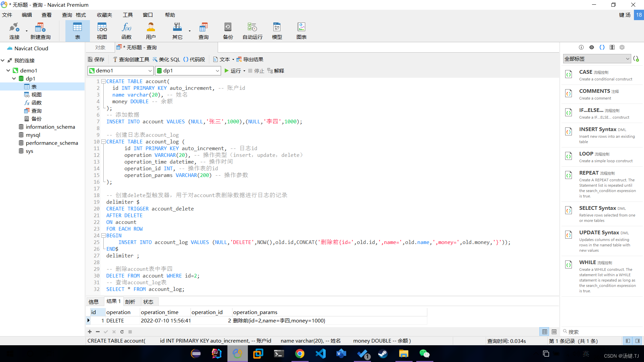Click the 美化 SQL beautify button

click(166, 59)
